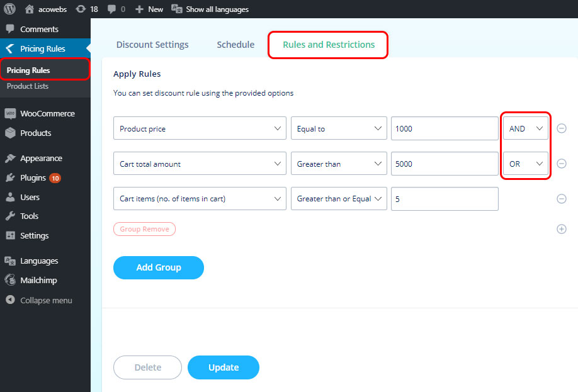Open the Schedule tab
This screenshot has height=392, width=578.
click(x=235, y=45)
